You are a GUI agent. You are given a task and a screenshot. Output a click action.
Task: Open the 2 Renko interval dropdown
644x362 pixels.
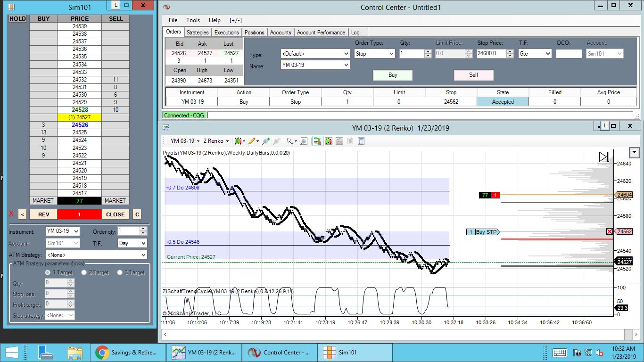click(216, 141)
